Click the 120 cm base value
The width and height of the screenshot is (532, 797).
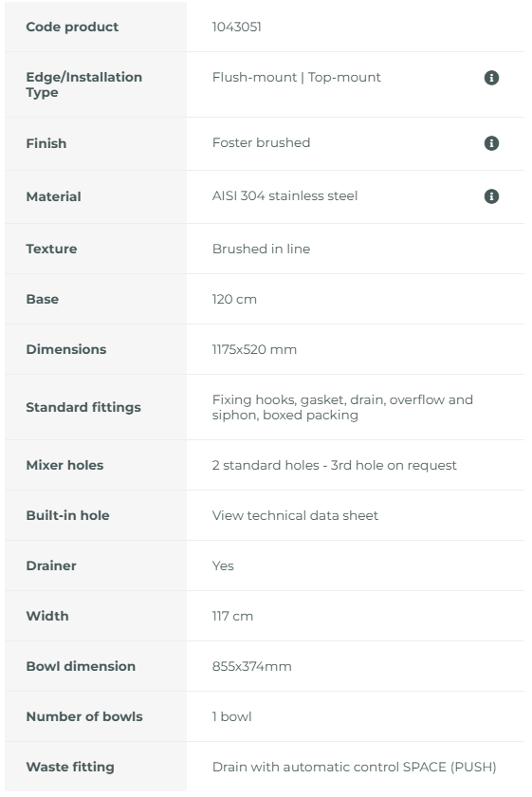234,299
